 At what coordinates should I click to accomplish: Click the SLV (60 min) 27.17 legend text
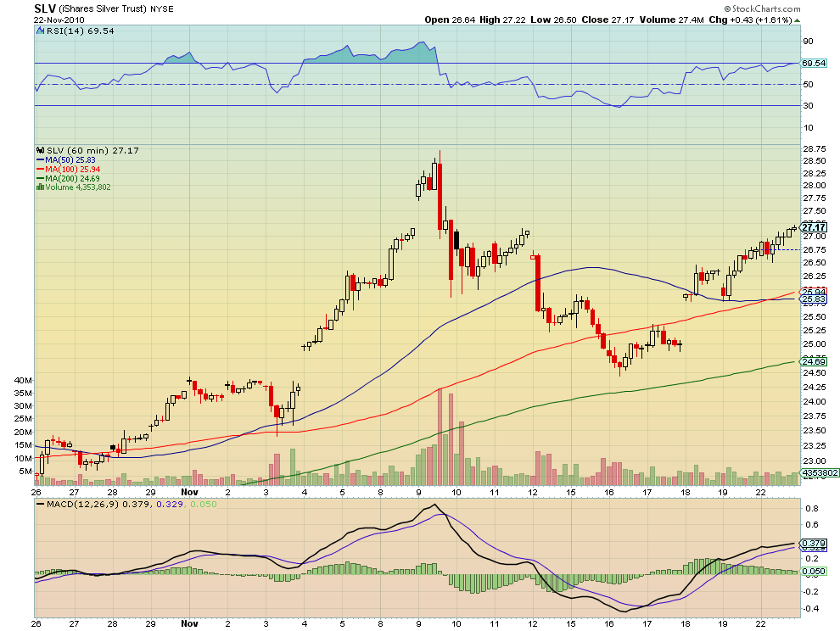92,150
